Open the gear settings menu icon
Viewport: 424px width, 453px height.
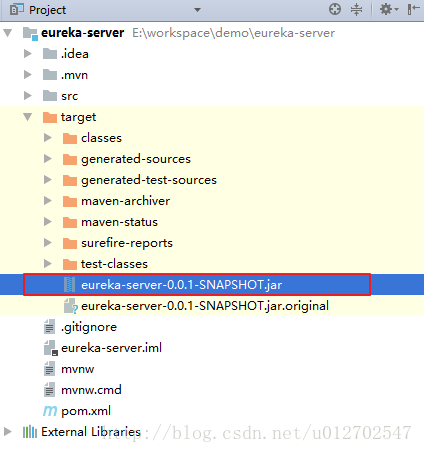pos(389,9)
